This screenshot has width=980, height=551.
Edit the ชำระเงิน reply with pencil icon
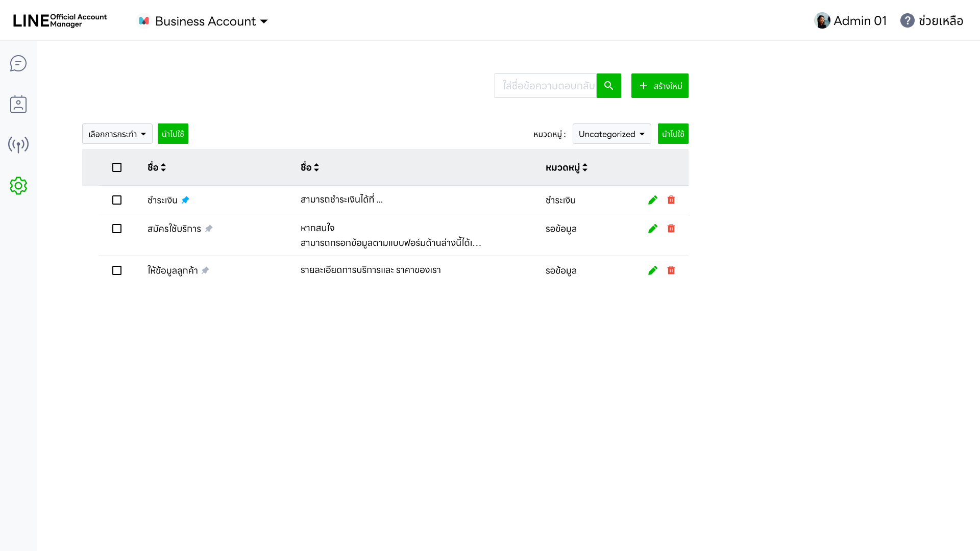coord(652,200)
